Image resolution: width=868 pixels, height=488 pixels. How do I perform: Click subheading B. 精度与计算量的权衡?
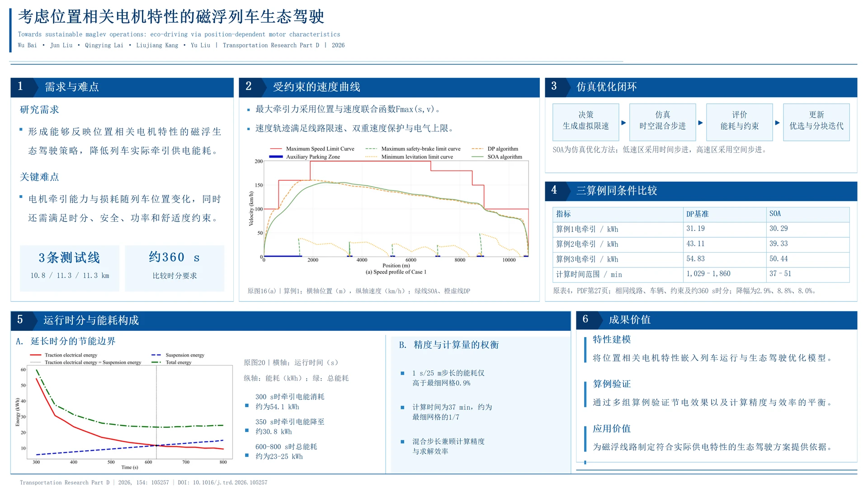click(449, 345)
